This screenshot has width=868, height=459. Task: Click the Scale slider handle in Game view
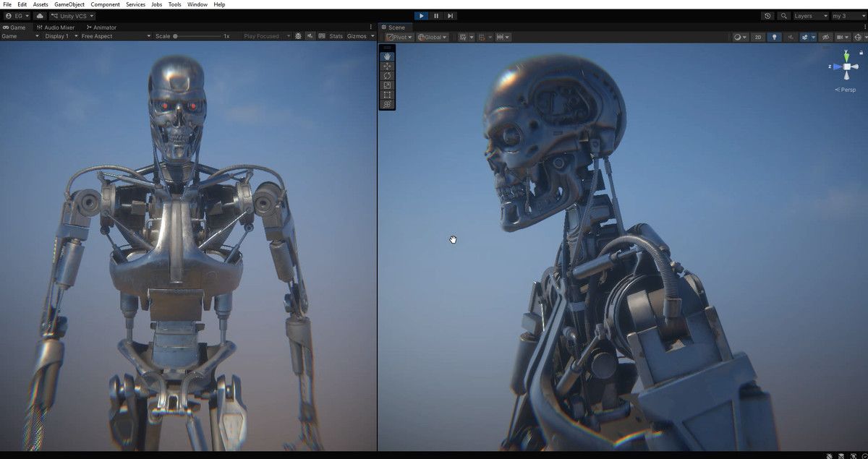pos(175,36)
